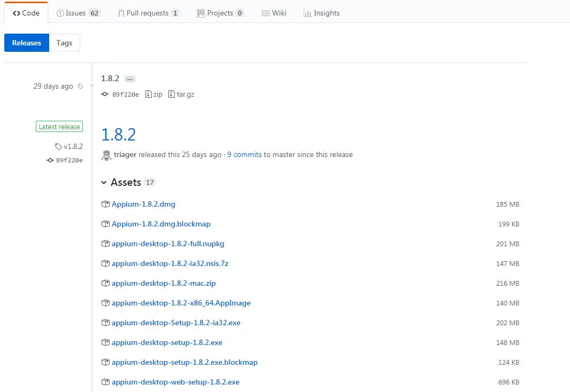Click package icon beside appium-desktop-setup-1.8.2.exe
570x392 pixels.
[105, 343]
